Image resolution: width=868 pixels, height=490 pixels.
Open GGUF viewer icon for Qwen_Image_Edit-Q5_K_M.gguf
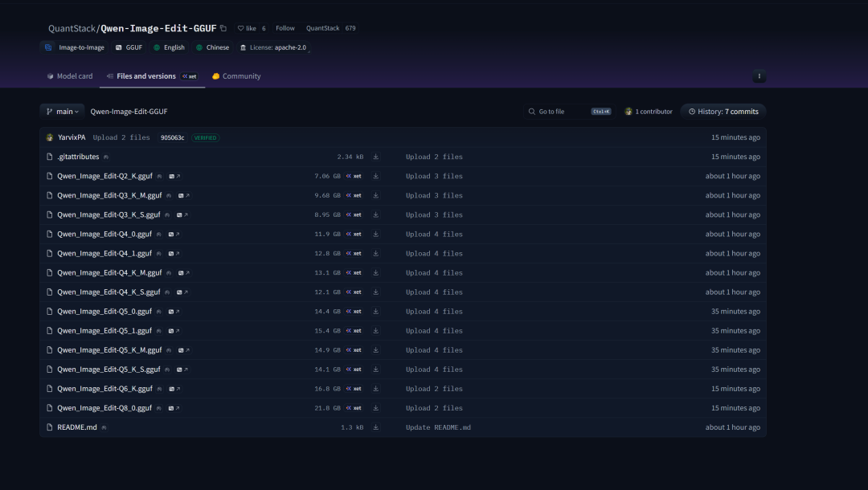click(184, 351)
